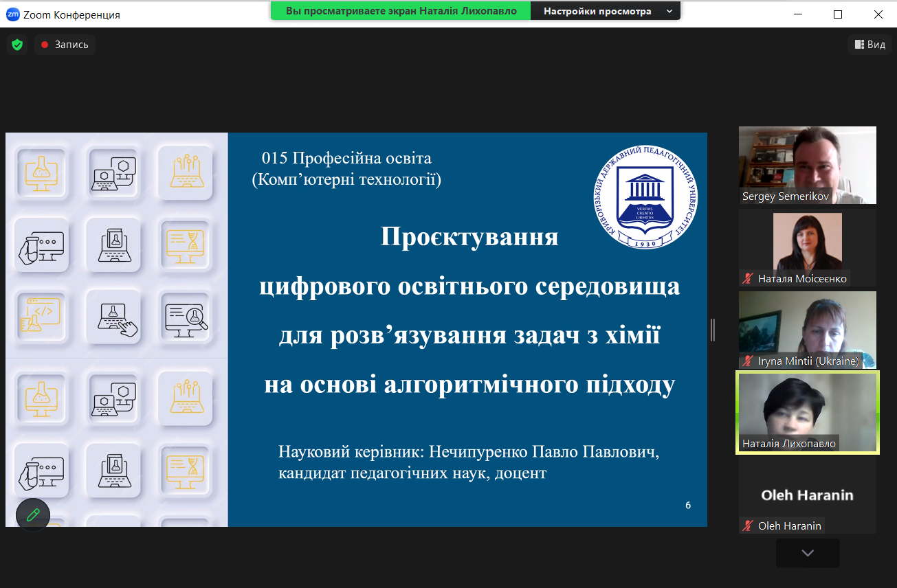Click the green pencil annotate button
The width and height of the screenshot is (897, 588).
(33, 514)
